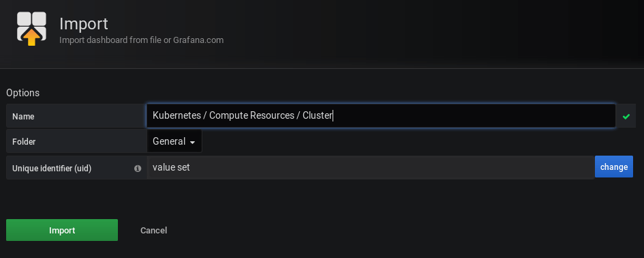644x258 pixels.
Task: Click the Folder field label
Action: [24, 141]
